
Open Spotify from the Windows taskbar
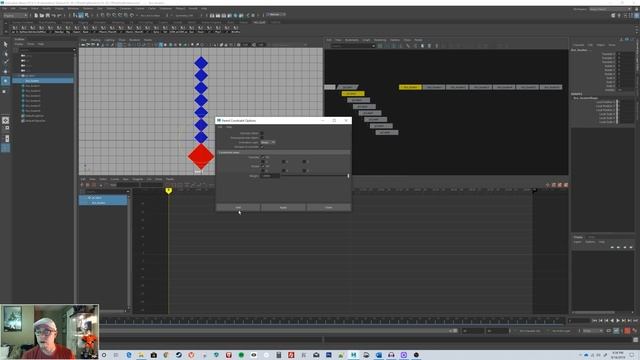coord(241,355)
